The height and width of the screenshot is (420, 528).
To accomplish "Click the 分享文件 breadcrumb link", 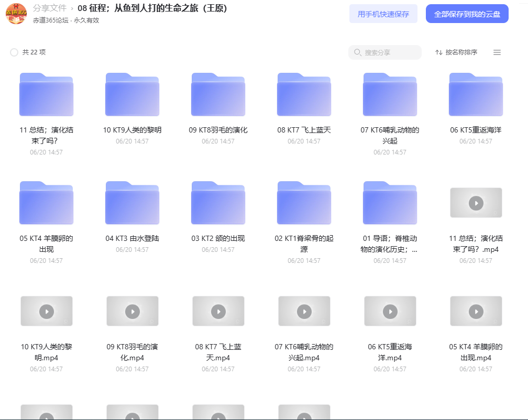I will 49,8.
